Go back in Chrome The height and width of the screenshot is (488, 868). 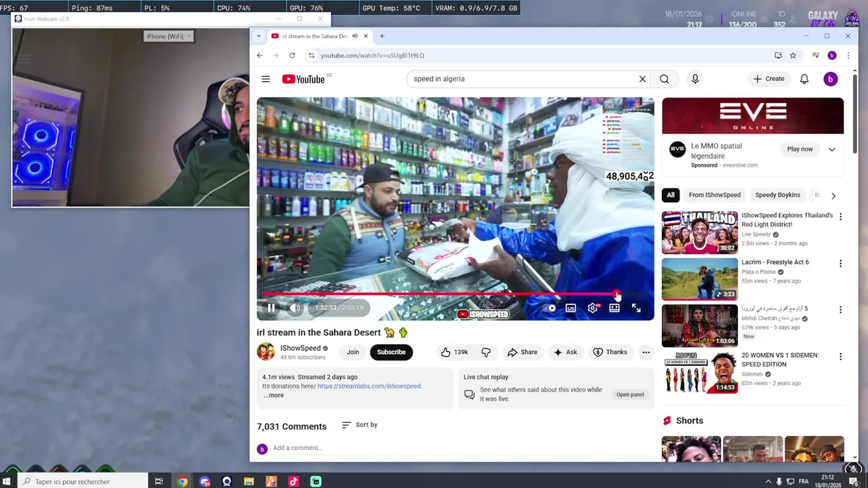click(260, 56)
